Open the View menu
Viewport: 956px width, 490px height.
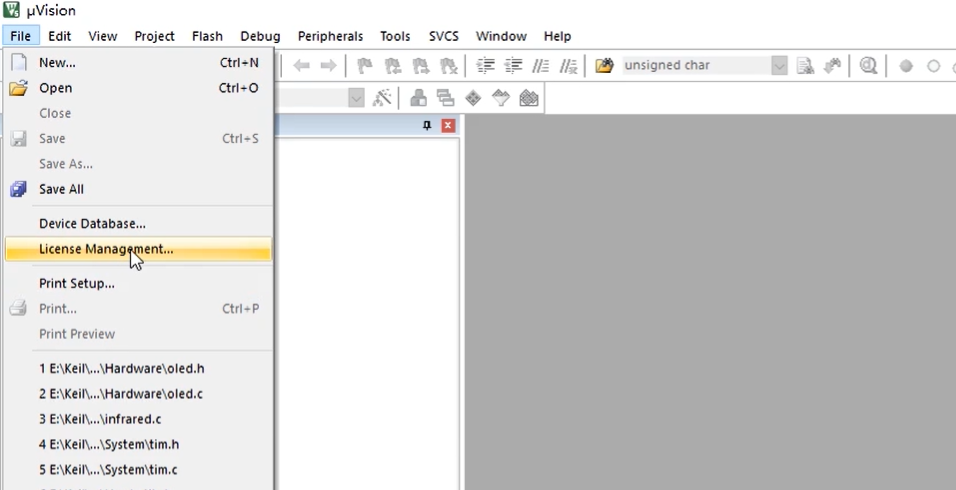coord(102,36)
